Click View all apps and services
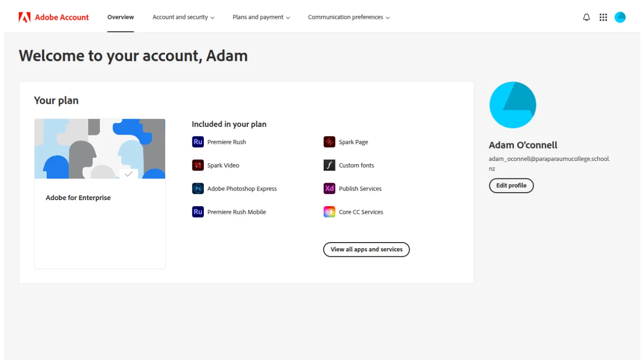 pos(367,249)
